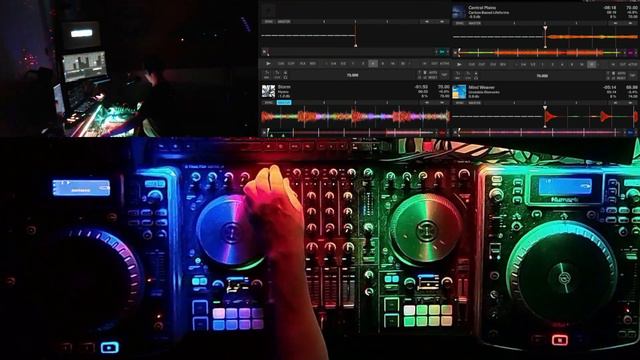Click CUE on the empty top-left deck
The width and height of the screenshot is (640, 360).
(281, 64)
